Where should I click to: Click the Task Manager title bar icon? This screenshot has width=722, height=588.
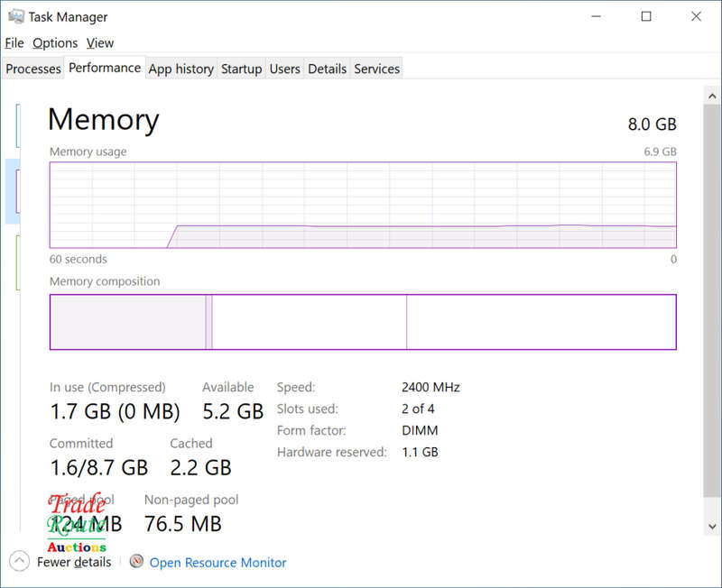click(15, 16)
